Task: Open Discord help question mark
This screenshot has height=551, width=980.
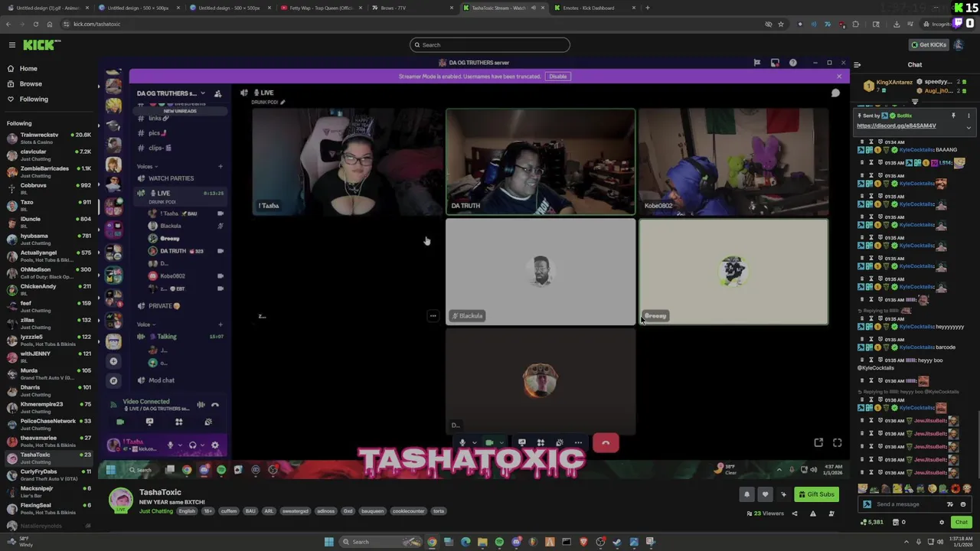Action: [792, 63]
